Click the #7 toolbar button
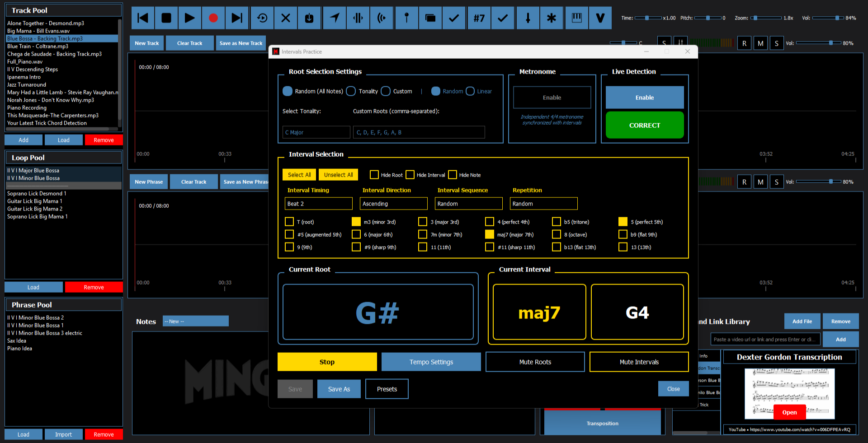The width and height of the screenshot is (868, 443). click(x=479, y=18)
